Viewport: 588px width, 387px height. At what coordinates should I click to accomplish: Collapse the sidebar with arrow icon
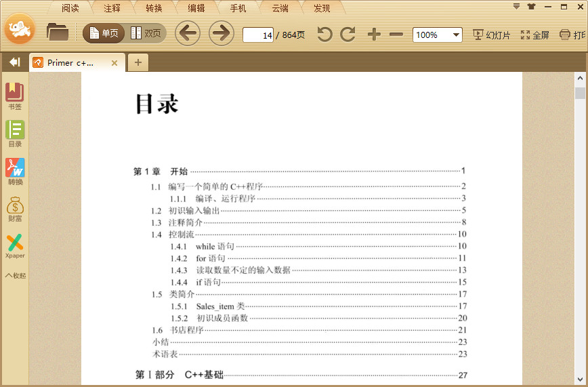[15, 62]
